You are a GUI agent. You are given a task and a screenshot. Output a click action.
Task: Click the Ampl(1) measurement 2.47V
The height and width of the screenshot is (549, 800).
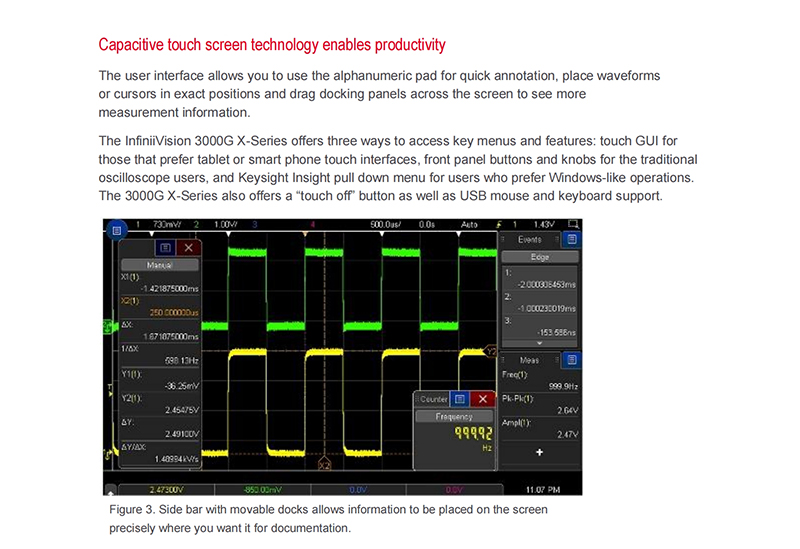pos(567,435)
